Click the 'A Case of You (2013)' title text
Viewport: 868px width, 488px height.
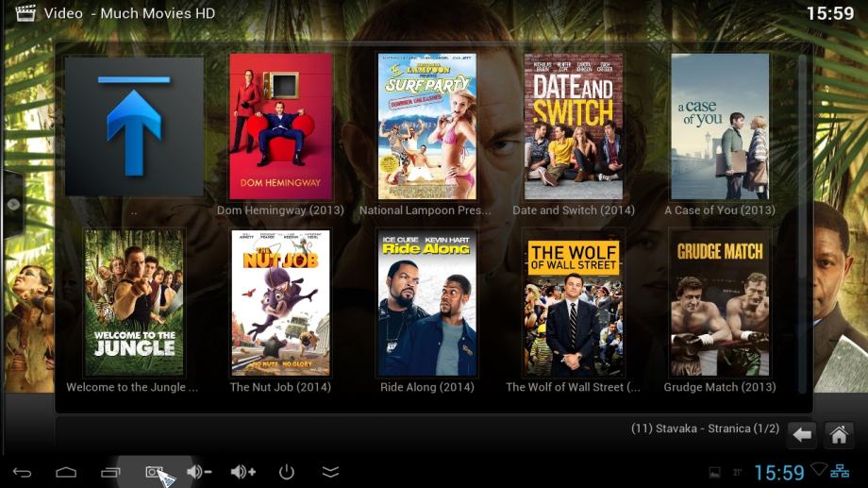coord(720,210)
